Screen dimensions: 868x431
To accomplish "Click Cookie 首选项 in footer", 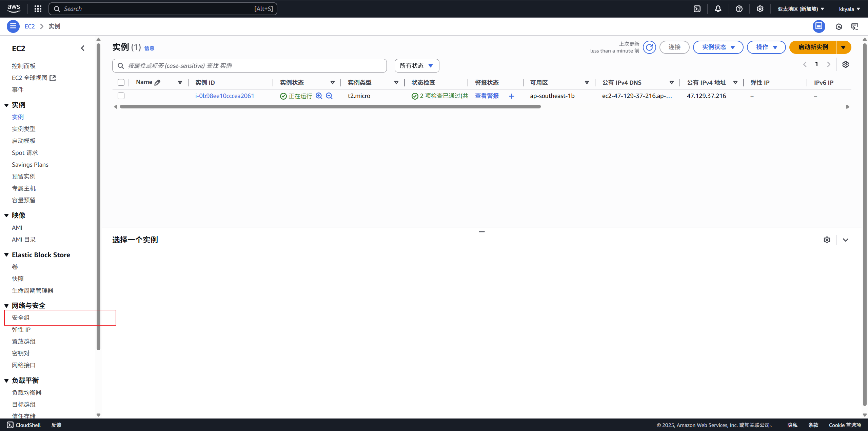I will 845,425.
